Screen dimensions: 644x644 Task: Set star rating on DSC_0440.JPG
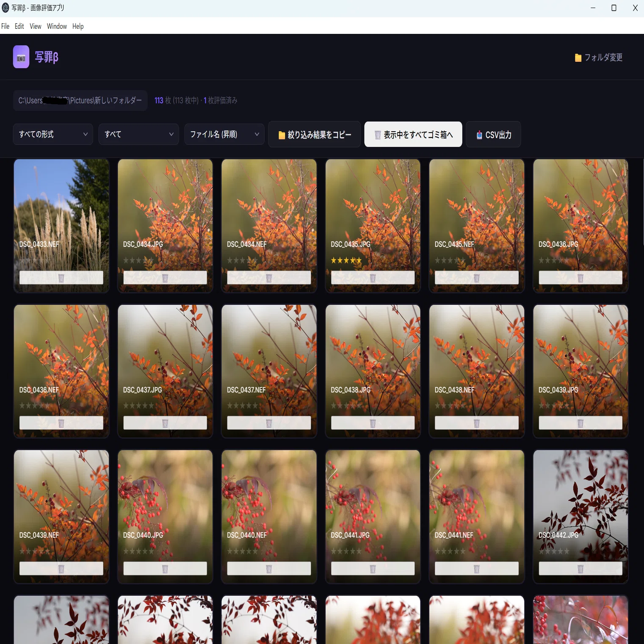tap(138, 551)
